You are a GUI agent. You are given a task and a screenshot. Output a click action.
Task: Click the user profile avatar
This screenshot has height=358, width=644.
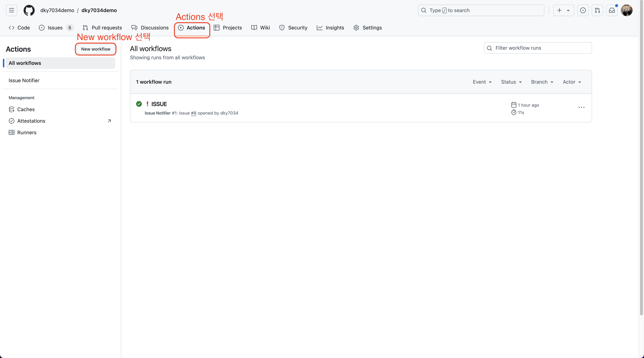[x=626, y=10]
